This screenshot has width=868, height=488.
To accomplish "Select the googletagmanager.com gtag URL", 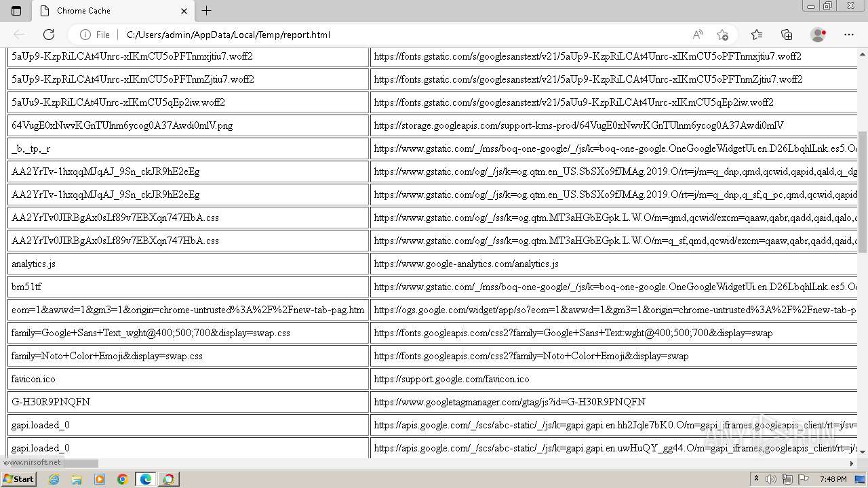I will click(x=509, y=402).
